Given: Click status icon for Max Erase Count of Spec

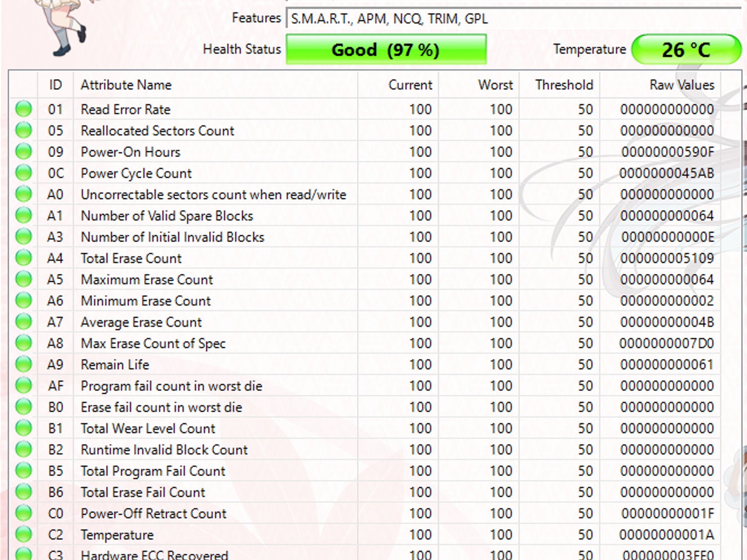Looking at the screenshot, I should 24,343.
